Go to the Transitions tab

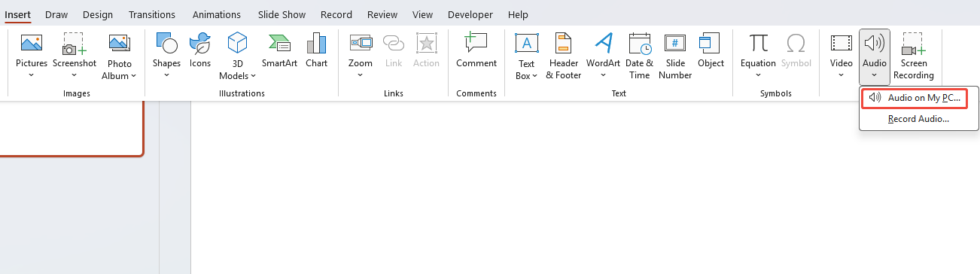152,14
